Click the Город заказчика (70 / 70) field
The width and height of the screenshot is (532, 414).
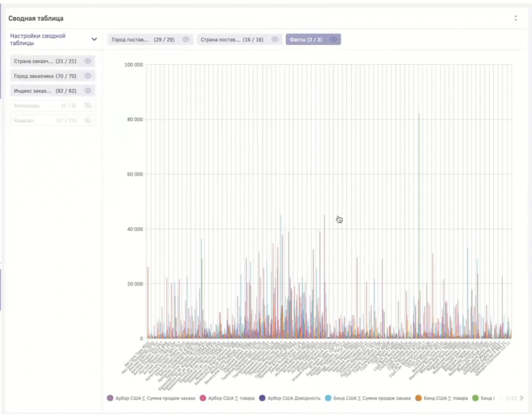[x=45, y=76]
